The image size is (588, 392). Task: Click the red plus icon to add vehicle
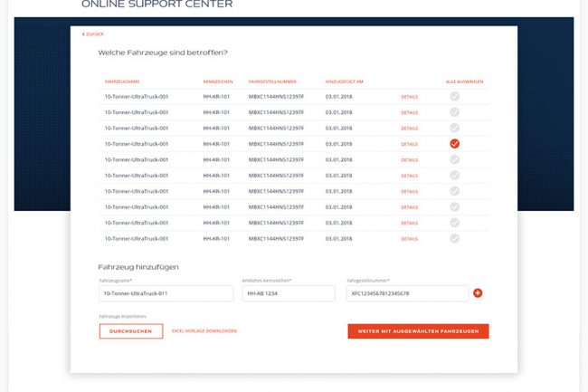pos(478,293)
